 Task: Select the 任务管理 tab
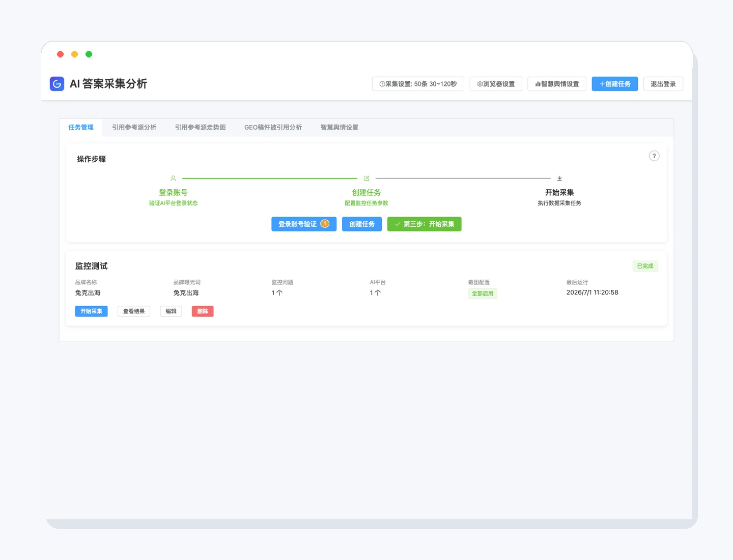tap(81, 127)
